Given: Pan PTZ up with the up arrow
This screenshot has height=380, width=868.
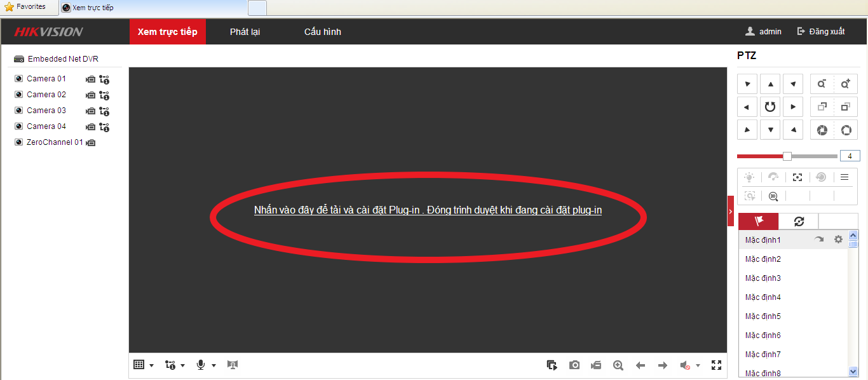Looking at the screenshot, I should (x=770, y=84).
